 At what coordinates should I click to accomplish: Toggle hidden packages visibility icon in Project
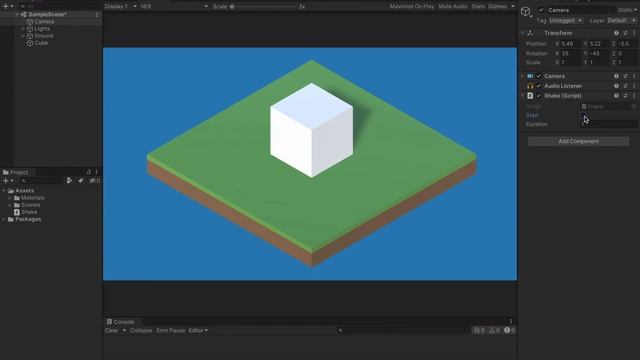[x=94, y=180]
